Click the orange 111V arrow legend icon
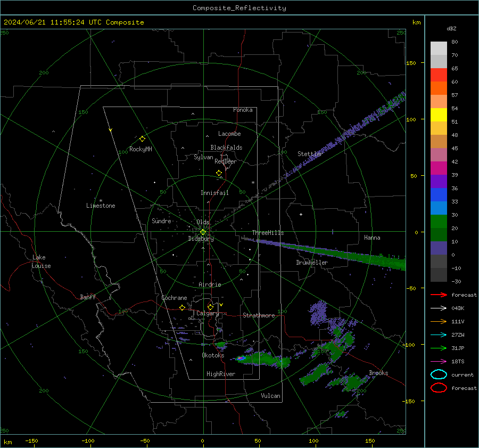 point(439,321)
